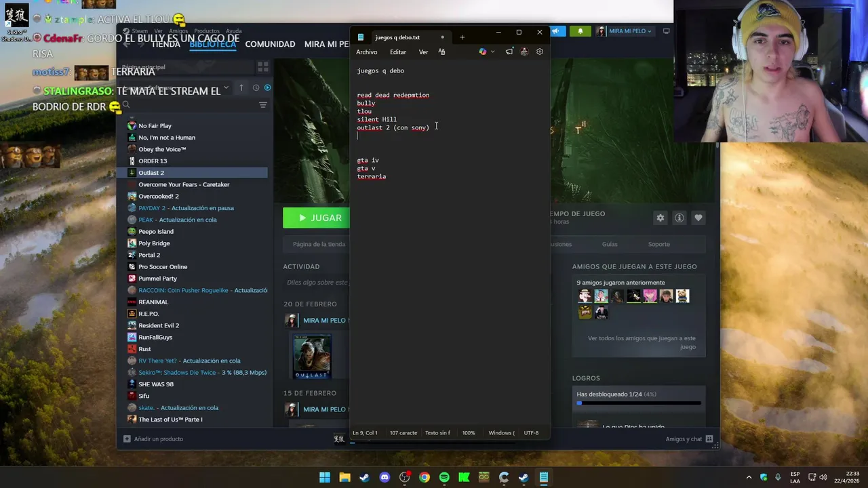868x488 pixels.
Task: Select Rust in the game list
Action: [144, 349]
